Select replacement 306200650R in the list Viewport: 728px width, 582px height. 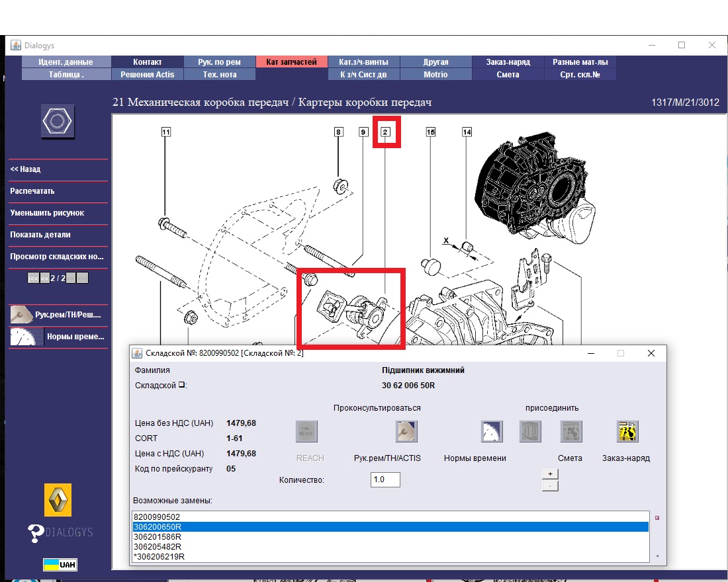[390, 526]
